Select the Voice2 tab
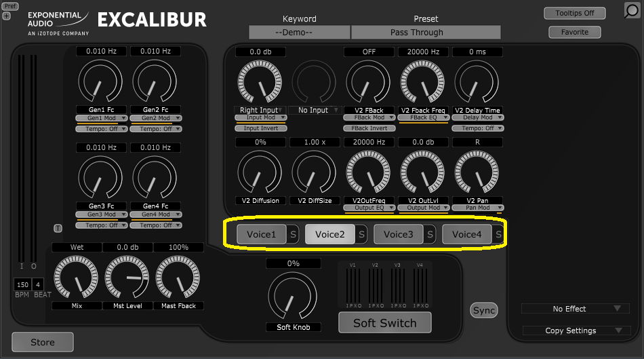Image resolution: width=644 pixels, height=359 pixels. coord(330,234)
